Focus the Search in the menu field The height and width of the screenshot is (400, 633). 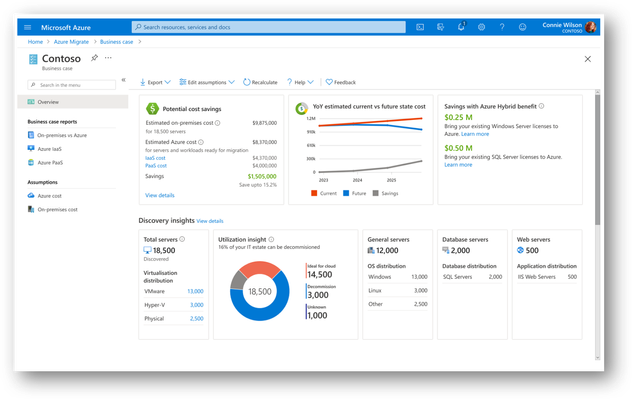point(71,85)
